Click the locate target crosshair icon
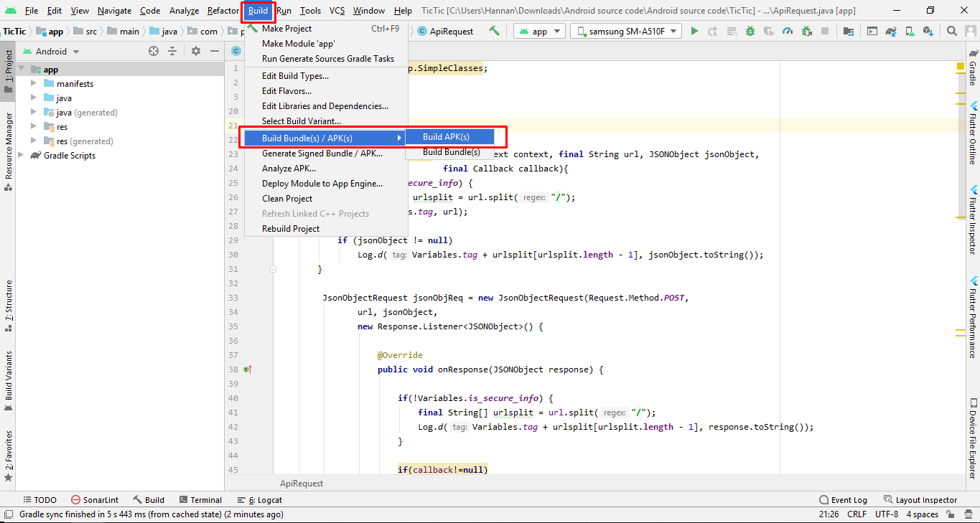This screenshot has width=980, height=523. coord(153,52)
